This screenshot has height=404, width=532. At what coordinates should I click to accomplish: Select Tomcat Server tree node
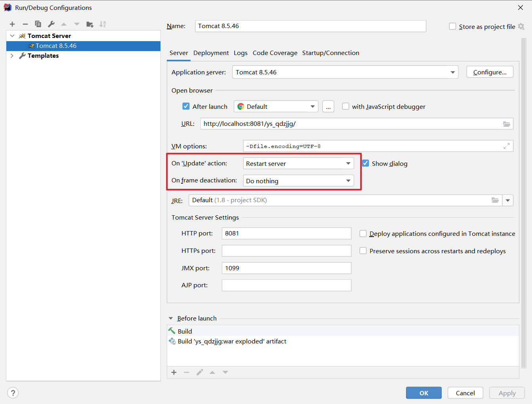coord(49,36)
